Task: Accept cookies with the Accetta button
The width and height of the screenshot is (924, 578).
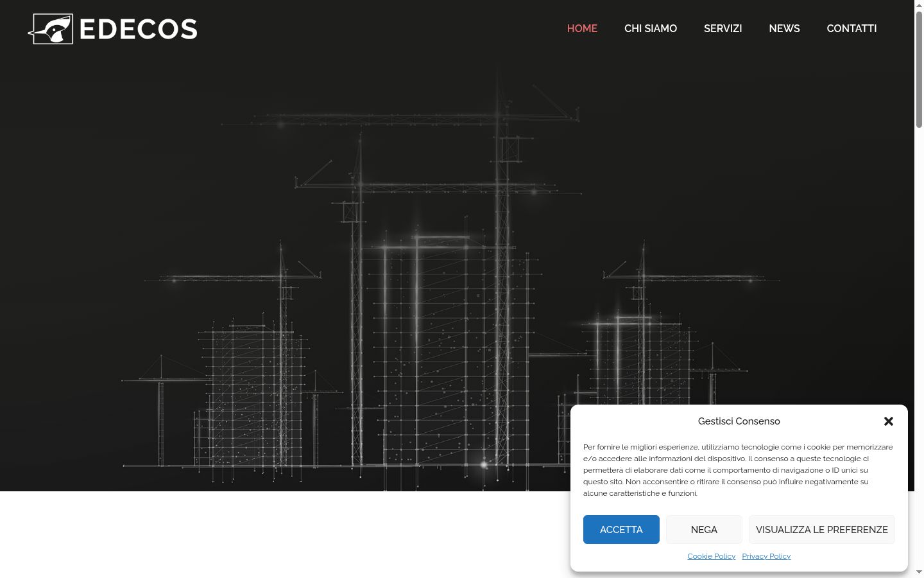Action: pyautogui.click(x=621, y=530)
